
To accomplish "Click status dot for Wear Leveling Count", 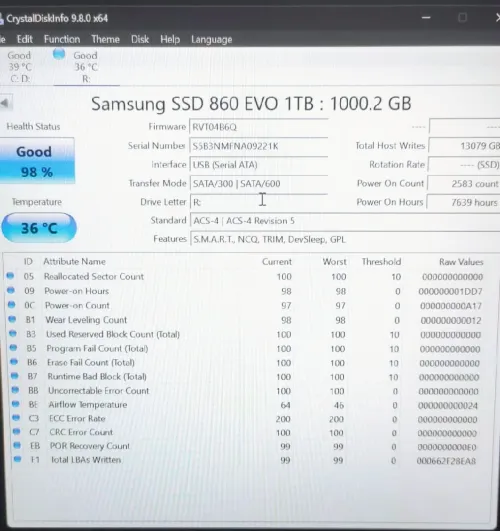I will (x=12, y=319).
